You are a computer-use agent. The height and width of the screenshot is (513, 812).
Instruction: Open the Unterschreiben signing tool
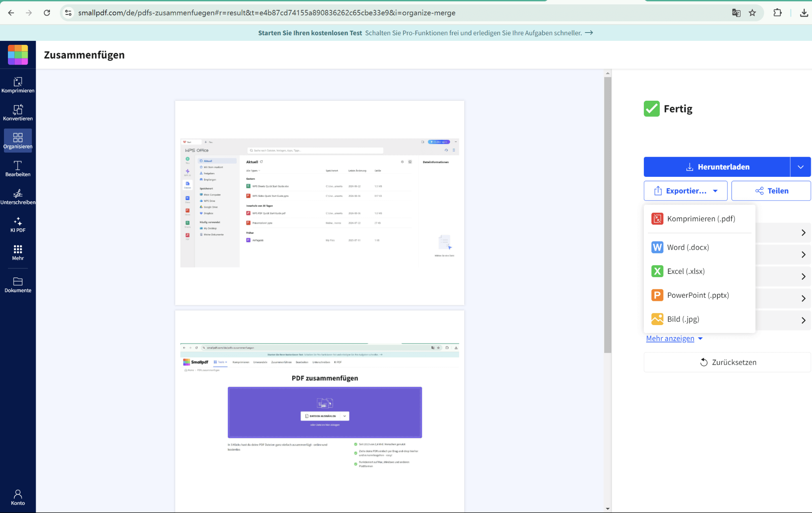point(18,196)
